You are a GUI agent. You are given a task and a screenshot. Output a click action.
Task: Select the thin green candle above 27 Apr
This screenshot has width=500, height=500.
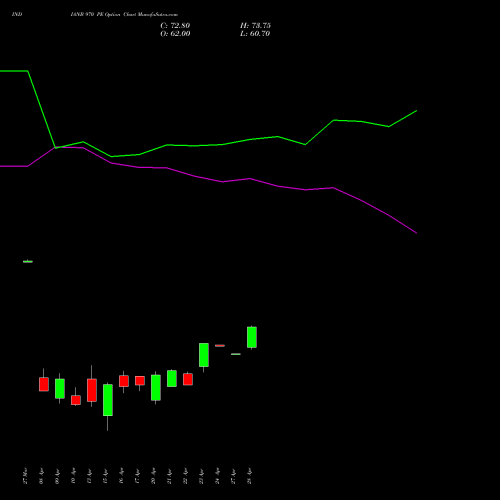[236, 354]
